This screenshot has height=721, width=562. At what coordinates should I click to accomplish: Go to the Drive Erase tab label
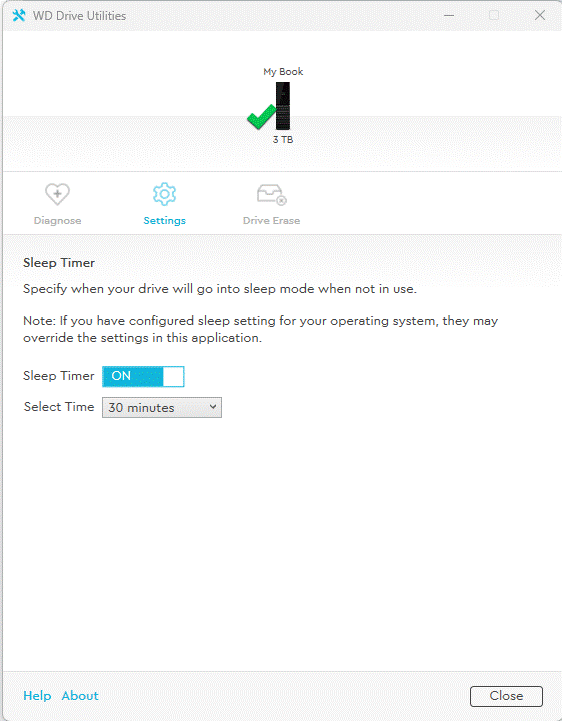(x=271, y=221)
